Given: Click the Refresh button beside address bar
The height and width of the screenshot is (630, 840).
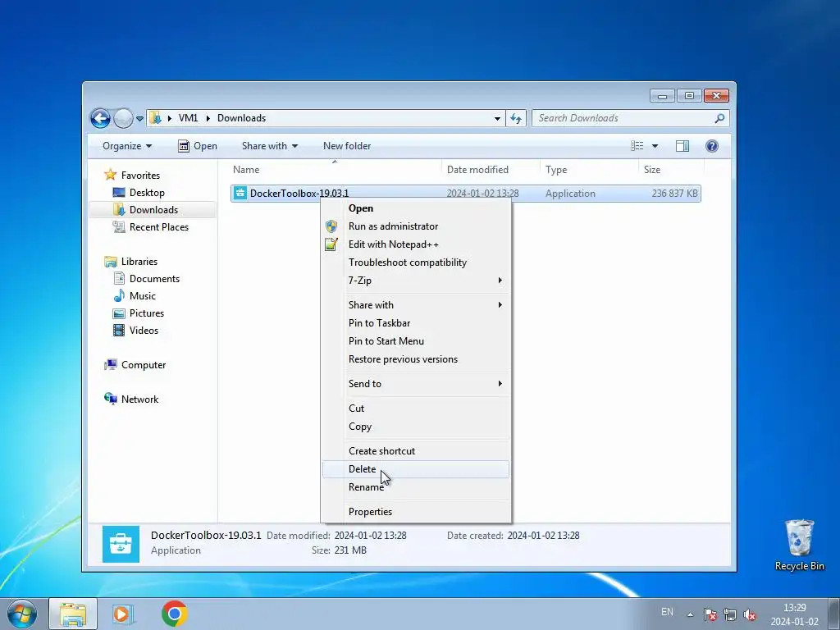Looking at the screenshot, I should click(x=516, y=118).
